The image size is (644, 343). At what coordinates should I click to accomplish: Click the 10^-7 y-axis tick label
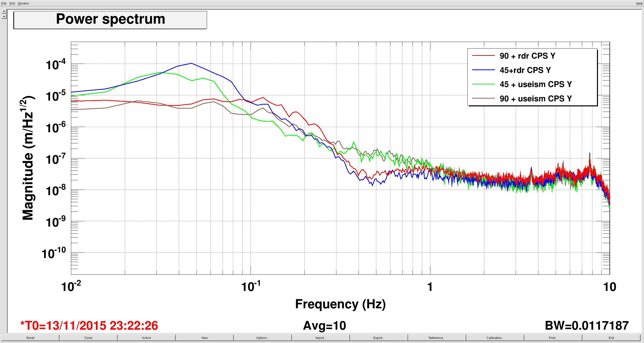[56, 159]
